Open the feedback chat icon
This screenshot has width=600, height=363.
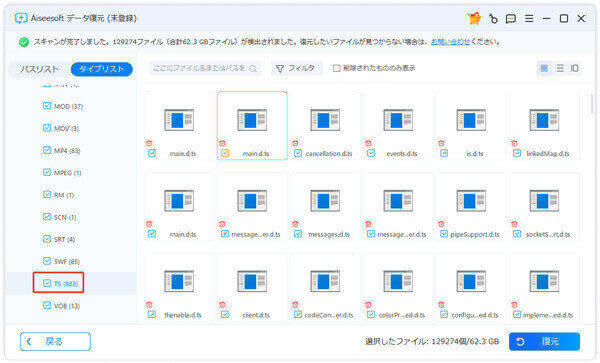coord(511,19)
